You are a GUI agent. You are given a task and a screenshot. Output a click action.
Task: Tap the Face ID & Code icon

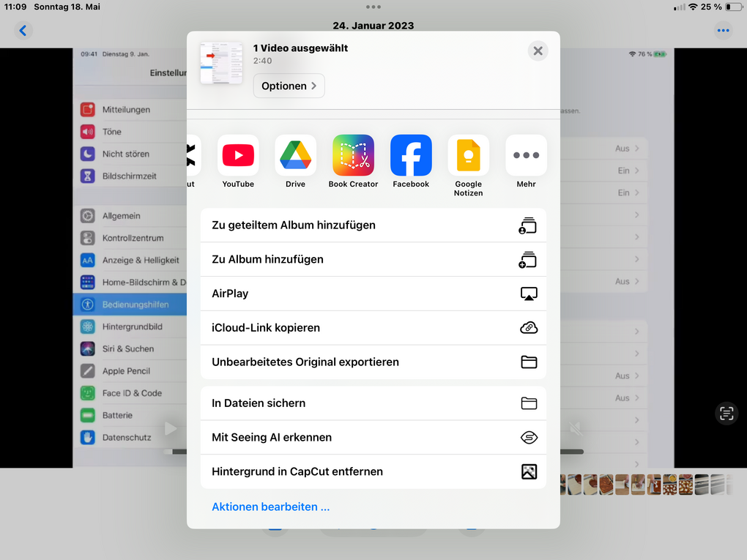pos(88,393)
